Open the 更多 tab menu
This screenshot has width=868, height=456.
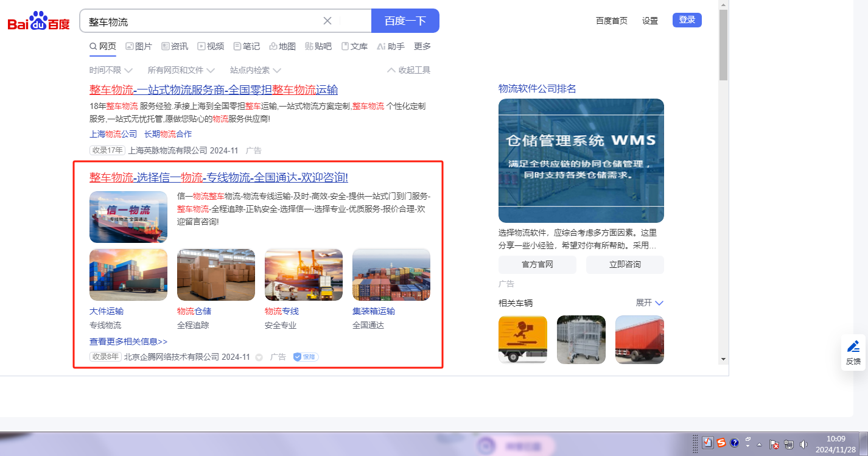click(422, 46)
